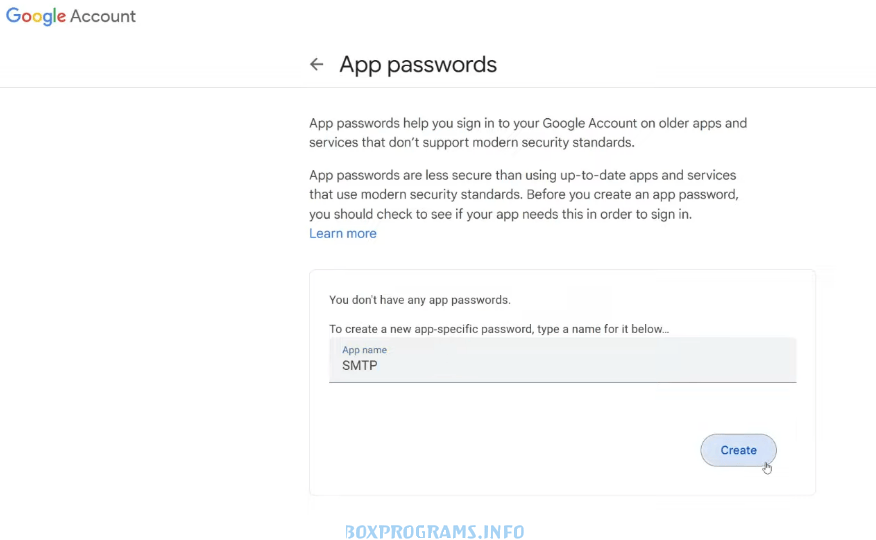Click the "To create a new app-specific password" instruction

click(x=499, y=329)
